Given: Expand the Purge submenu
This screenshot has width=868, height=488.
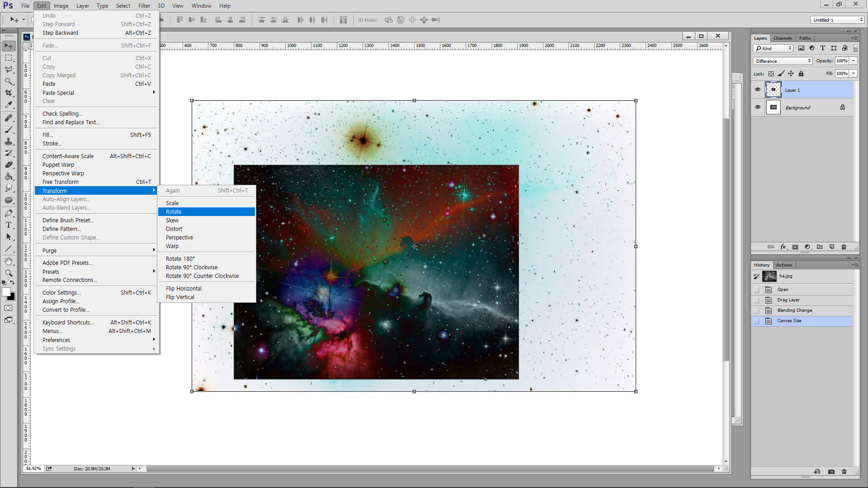Looking at the screenshot, I should click(x=96, y=250).
